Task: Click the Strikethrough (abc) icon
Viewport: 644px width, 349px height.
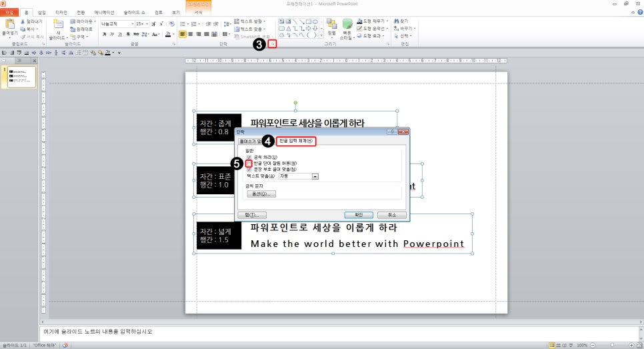Action: click(x=135, y=35)
